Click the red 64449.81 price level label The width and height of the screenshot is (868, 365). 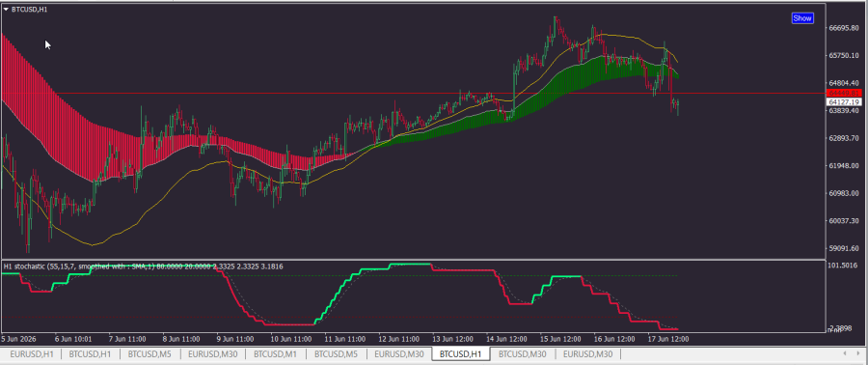pos(843,93)
